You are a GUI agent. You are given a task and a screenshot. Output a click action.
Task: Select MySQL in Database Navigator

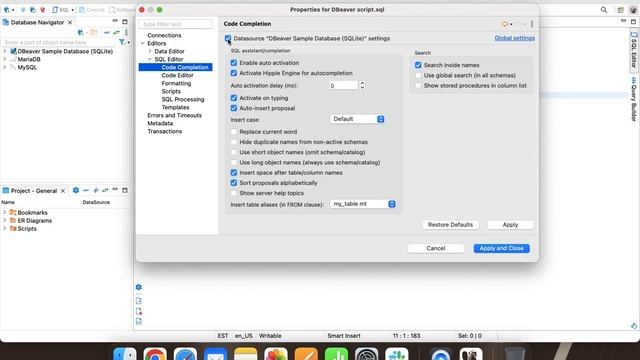27,67
